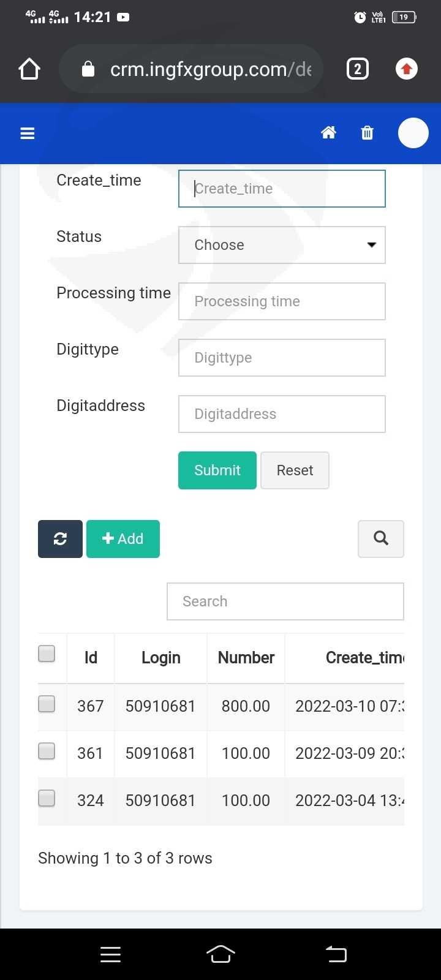The height and width of the screenshot is (980, 441).
Task: Tap the trash icon in blue header
Action: (x=367, y=132)
